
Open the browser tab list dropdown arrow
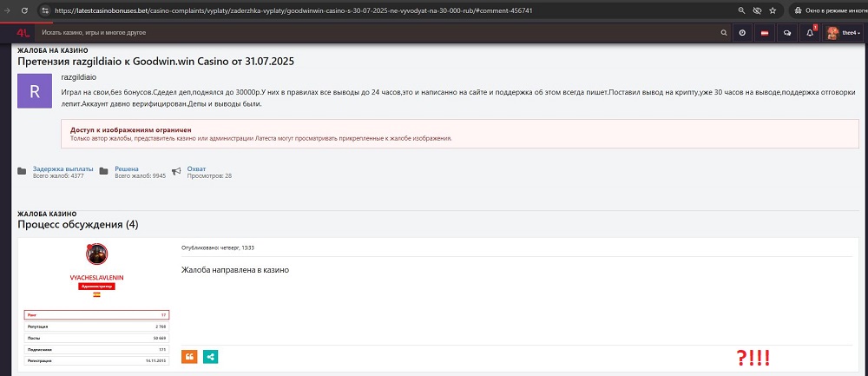point(8,10)
